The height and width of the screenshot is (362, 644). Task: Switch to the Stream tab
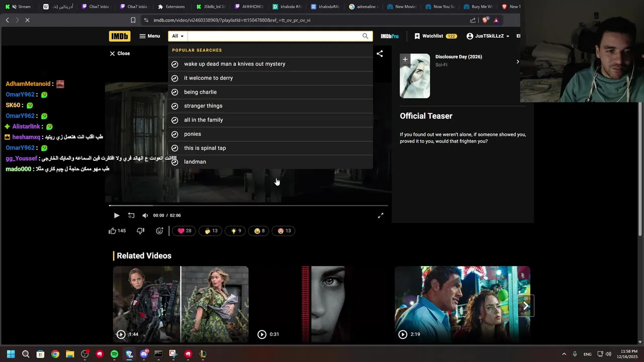(x=20, y=7)
